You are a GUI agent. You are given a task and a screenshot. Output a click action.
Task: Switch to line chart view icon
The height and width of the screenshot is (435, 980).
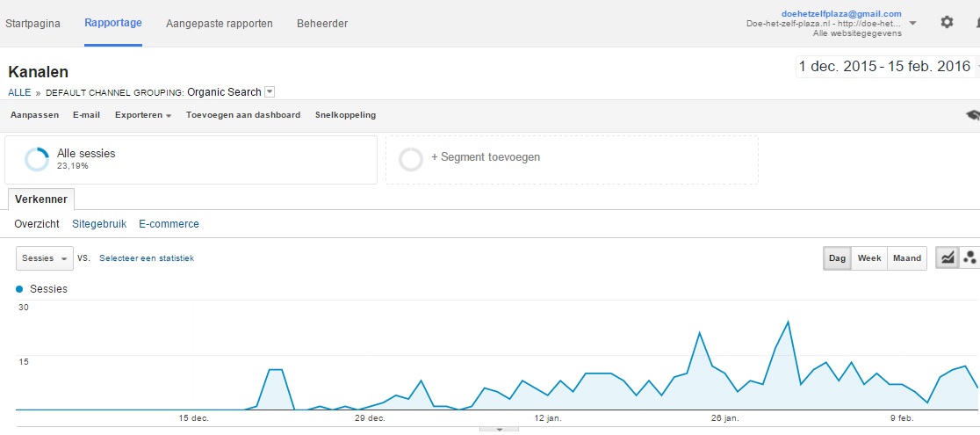tap(948, 257)
